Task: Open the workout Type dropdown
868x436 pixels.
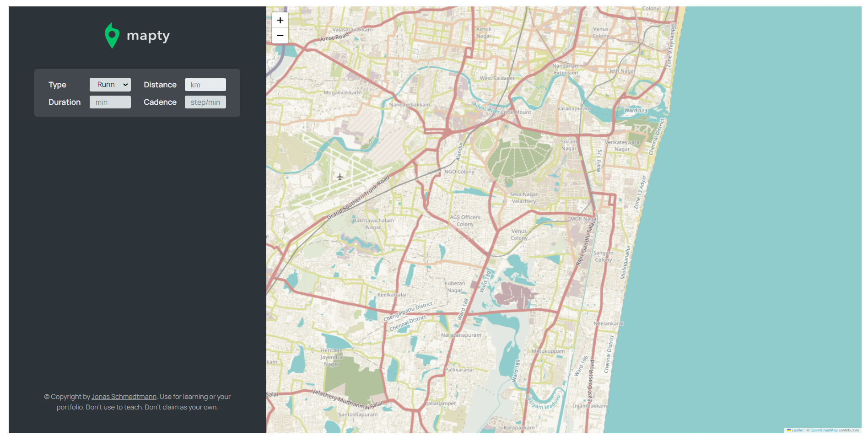Action: (110, 85)
